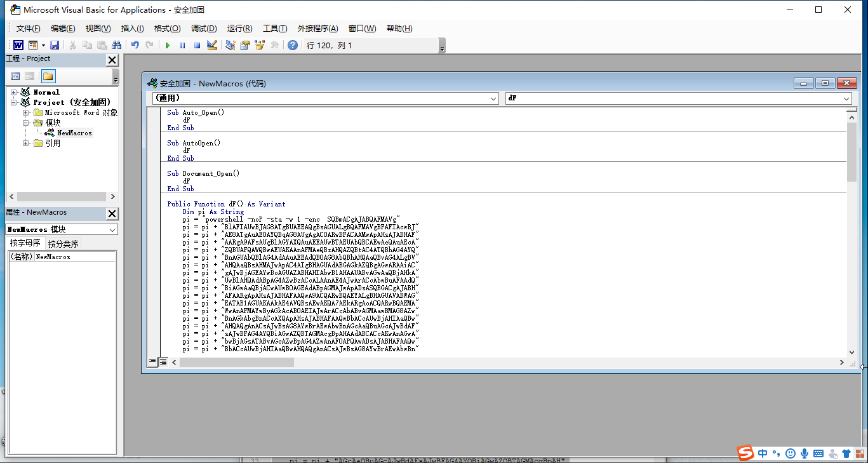
Task: Open the 视图(V) menu
Action: (x=98, y=29)
